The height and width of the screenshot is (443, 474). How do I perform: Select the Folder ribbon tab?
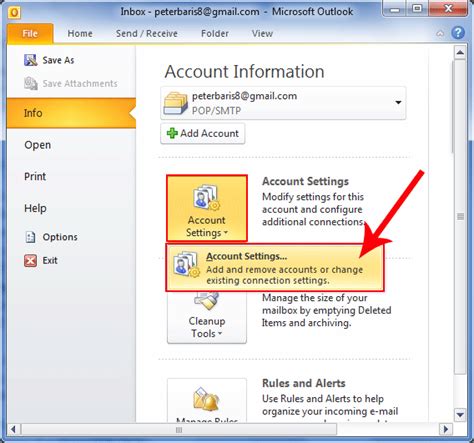(215, 34)
